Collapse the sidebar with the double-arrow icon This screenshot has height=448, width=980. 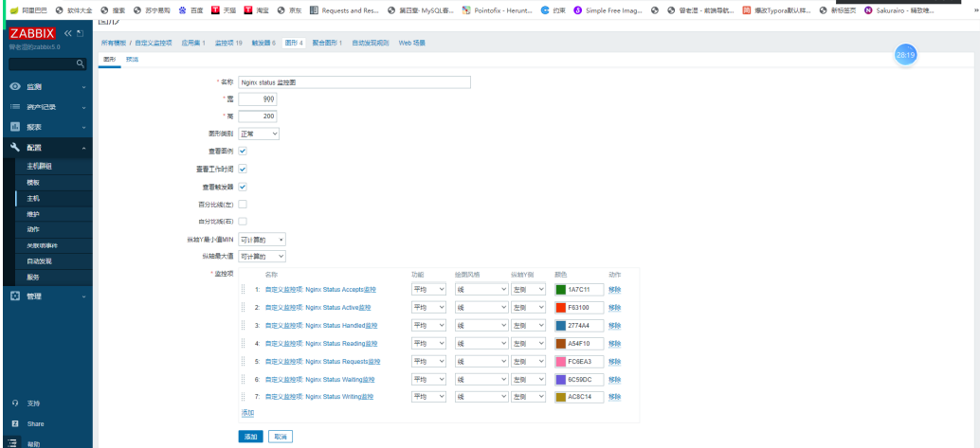tap(67, 34)
